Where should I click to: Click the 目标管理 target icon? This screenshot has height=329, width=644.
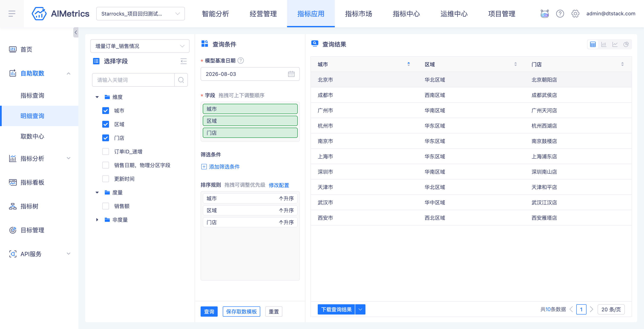coord(13,230)
